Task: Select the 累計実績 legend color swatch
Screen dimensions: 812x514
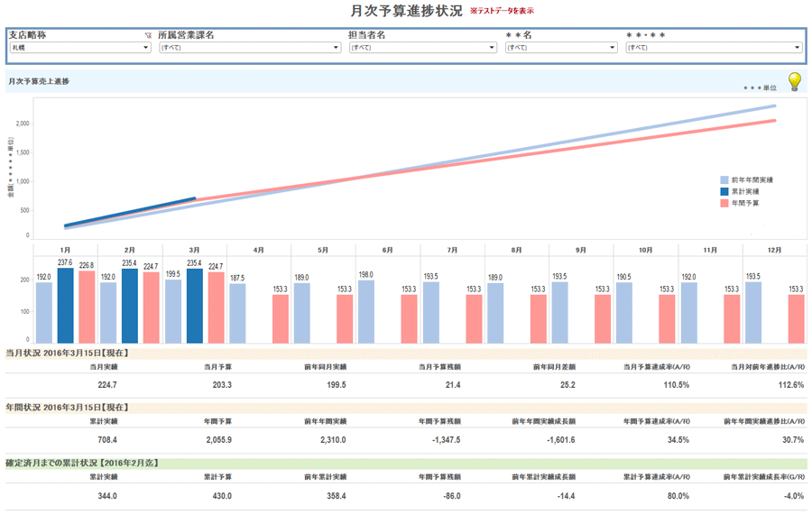Action: (x=724, y=192)
